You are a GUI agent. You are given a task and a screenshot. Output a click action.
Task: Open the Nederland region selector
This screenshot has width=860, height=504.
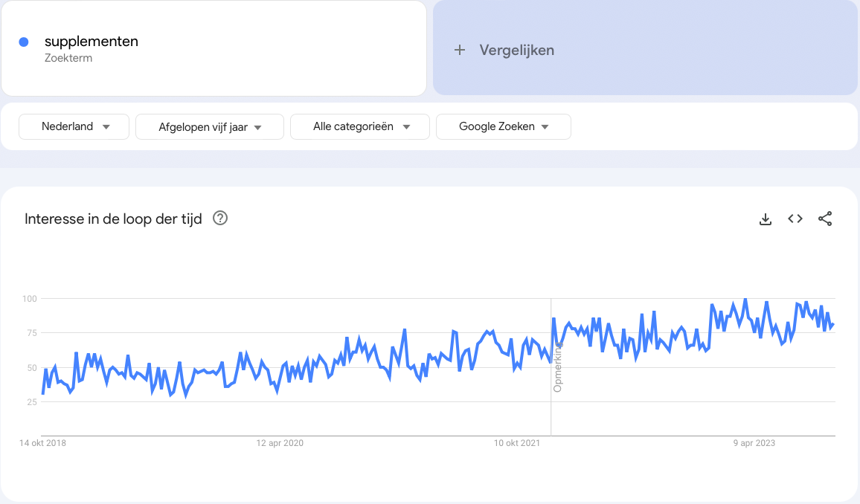74,126
